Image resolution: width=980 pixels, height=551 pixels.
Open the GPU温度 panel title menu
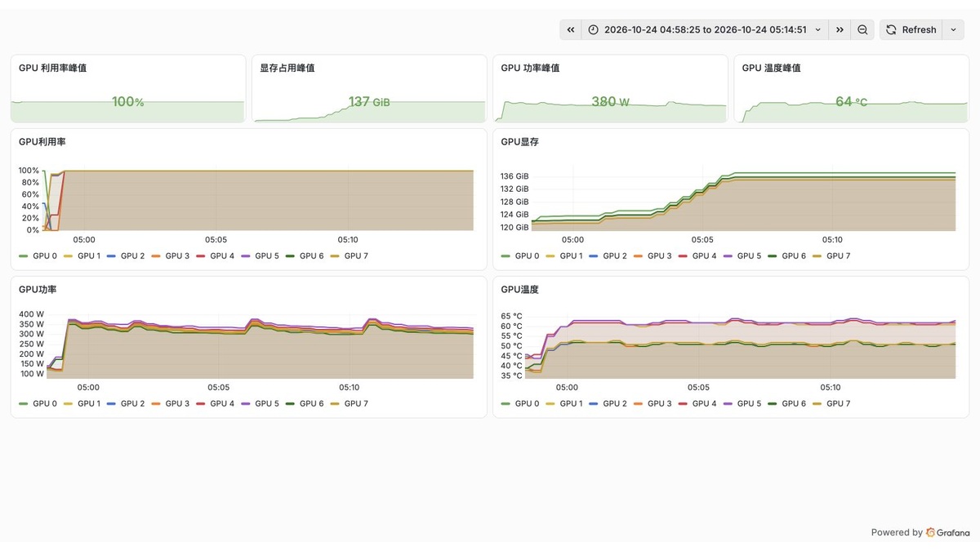pyautogui.click(x=519, y=290)
